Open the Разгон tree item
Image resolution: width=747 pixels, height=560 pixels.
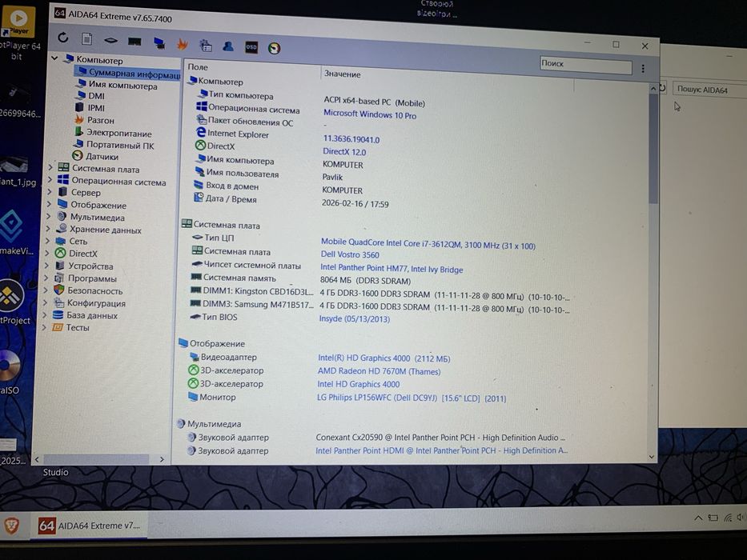click(94, 120)
